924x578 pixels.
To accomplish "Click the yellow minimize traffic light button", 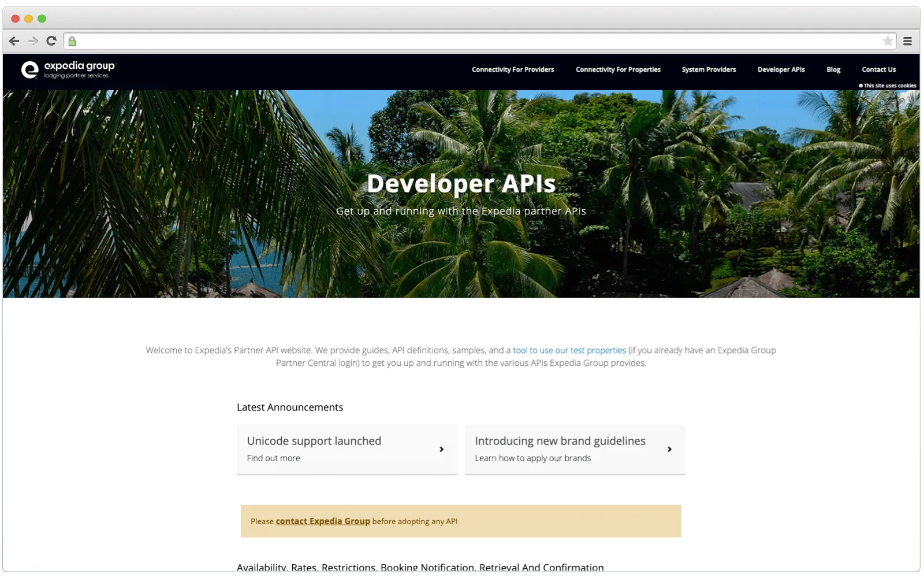I will point(28,18).
